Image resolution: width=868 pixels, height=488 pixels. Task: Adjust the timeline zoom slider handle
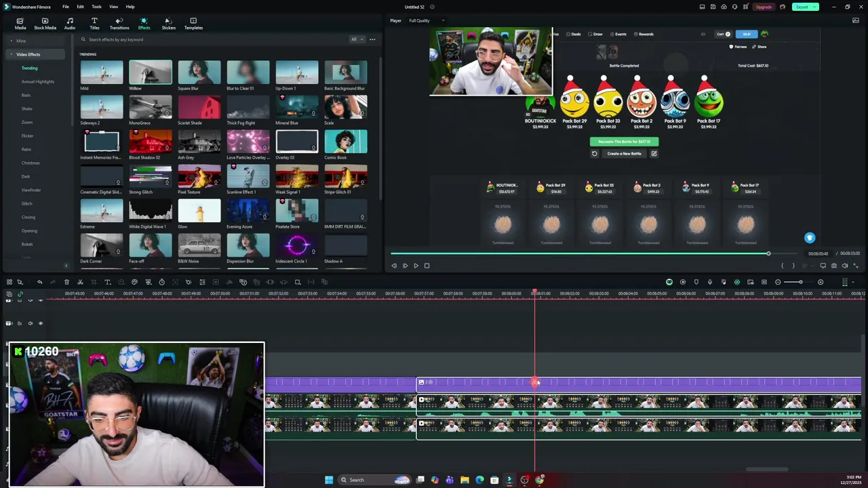click(x=800, y=282)
